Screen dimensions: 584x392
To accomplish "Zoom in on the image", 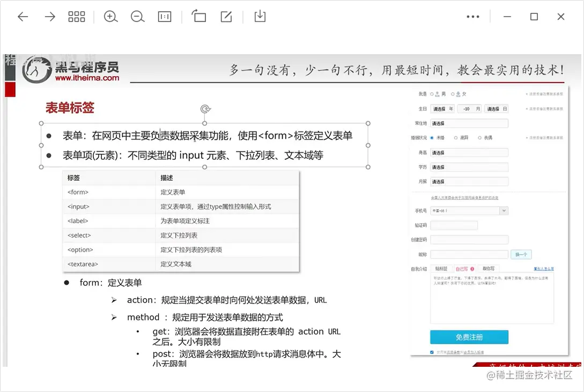I will [110, 17].
